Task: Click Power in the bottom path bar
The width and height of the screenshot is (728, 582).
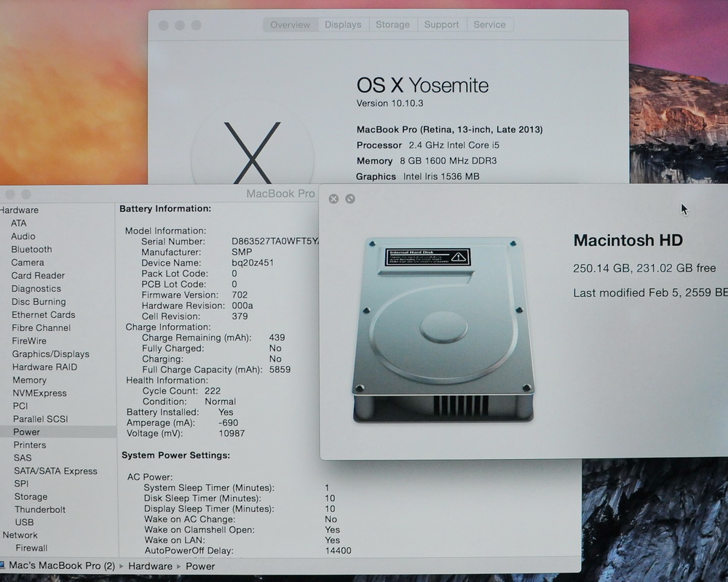Action: pos(200,566)
